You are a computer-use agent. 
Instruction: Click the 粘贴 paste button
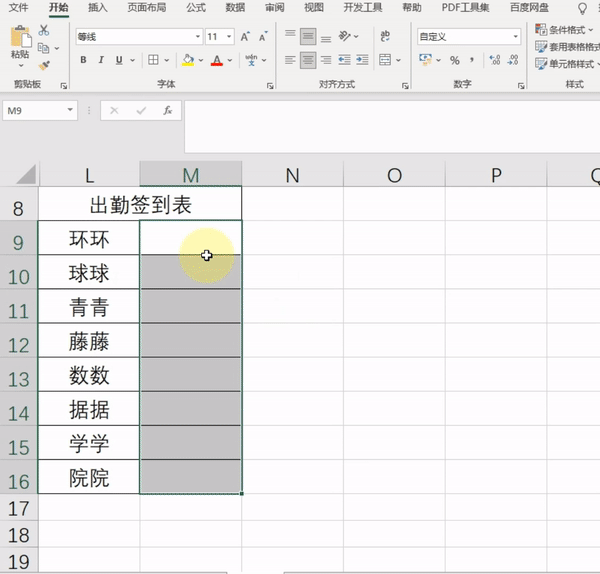click(20, 46)
